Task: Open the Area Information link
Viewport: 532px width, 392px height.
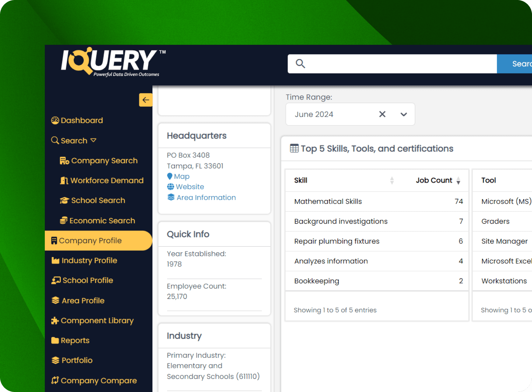Action: tap(206, 198)
